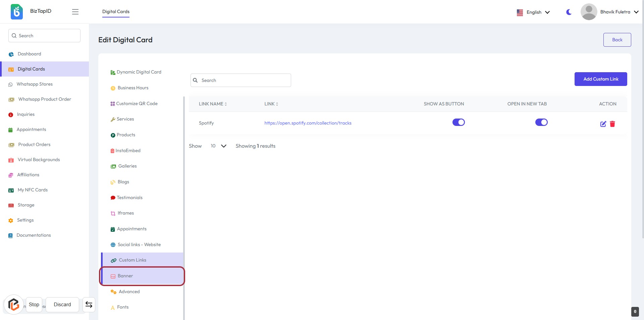This screenshot has height=320, width=644.
Task: Open the Show 10 results dropdown
Action: coord(218,146)
